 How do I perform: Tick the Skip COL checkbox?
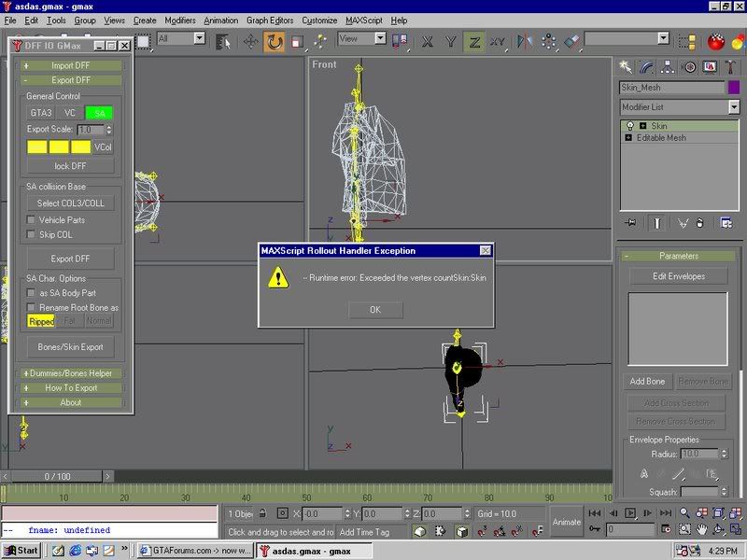coord(31,234)
